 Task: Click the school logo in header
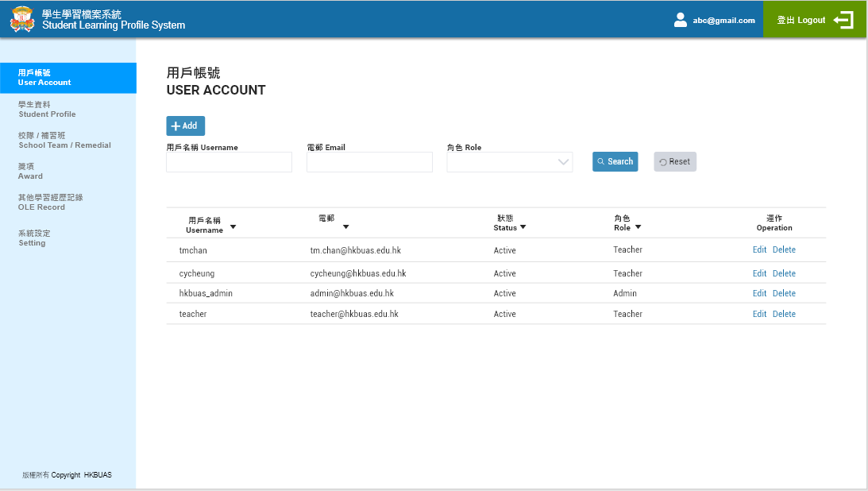click(22, 19)
